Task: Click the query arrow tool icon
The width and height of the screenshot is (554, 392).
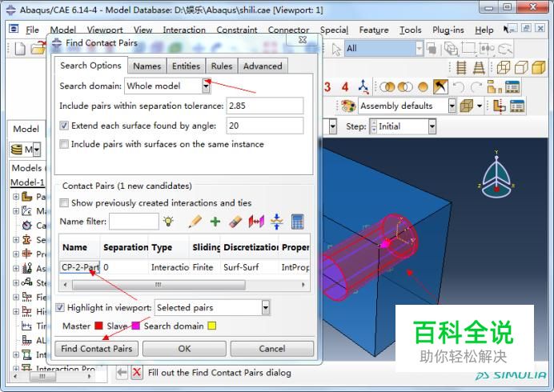Action: (440, 87)
